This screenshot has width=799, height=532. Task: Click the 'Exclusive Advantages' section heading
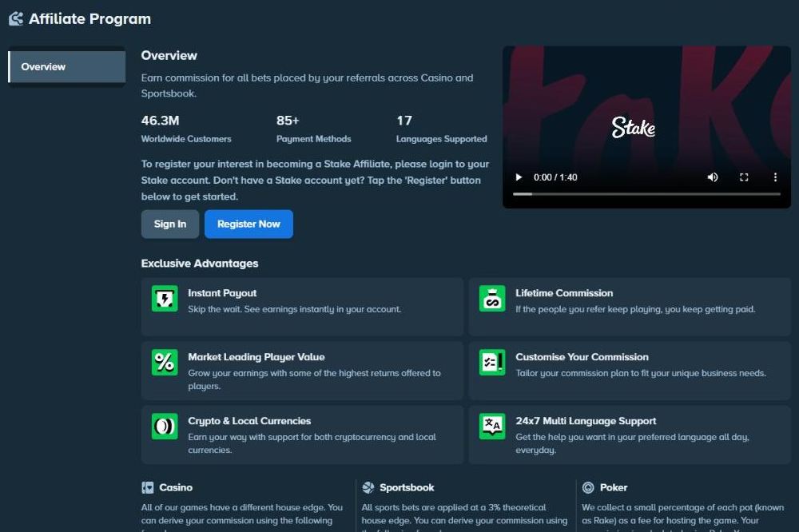point(200,264)
